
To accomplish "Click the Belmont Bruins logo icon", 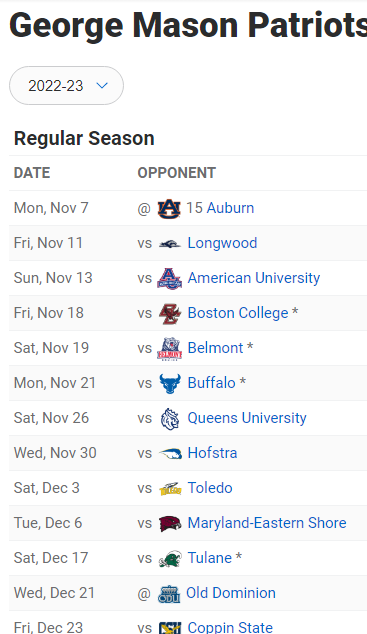I will (x=170, y=349).
